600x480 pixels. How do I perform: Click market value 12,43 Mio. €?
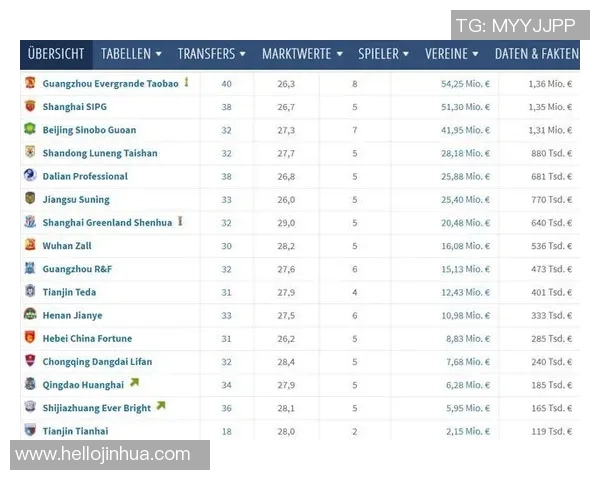pyautogui.click(x=465, y=292)
